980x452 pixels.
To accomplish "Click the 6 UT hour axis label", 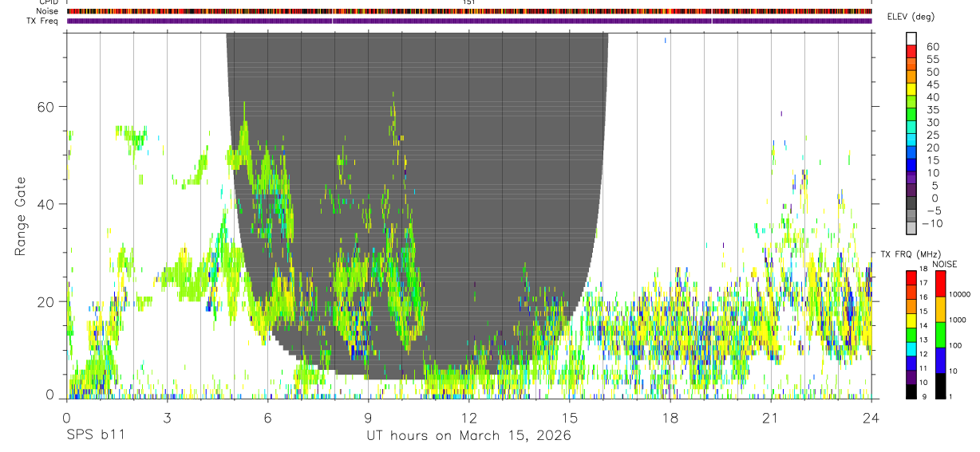I will 267,418.
